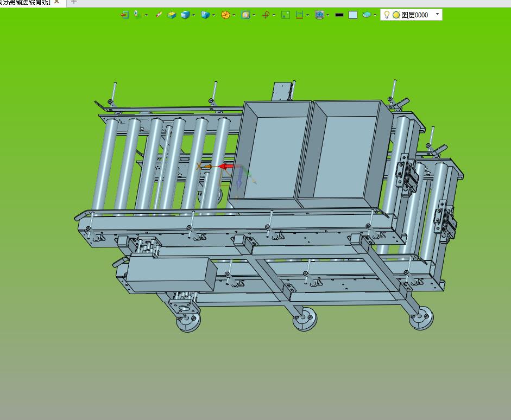Click the blue view-orientation box icon
511x420 pixels.
[205, 15]
